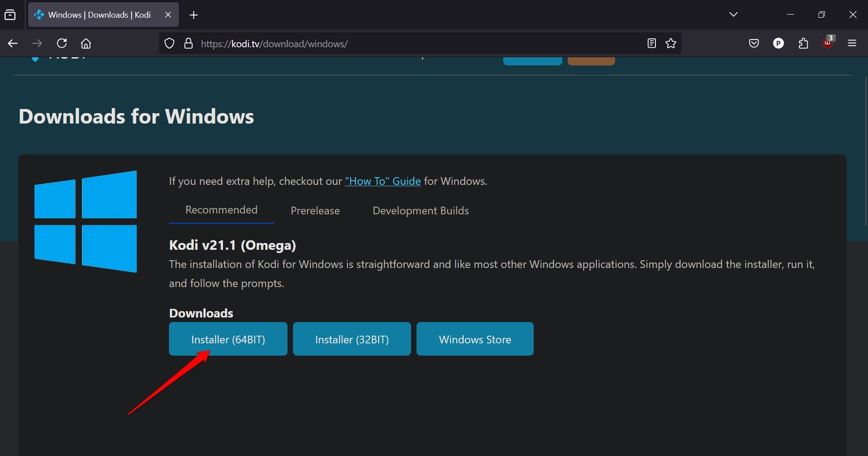868x456 pixels.
Task: Select the Windows Downloads Kodi browser tab
Action: (104, 15)
